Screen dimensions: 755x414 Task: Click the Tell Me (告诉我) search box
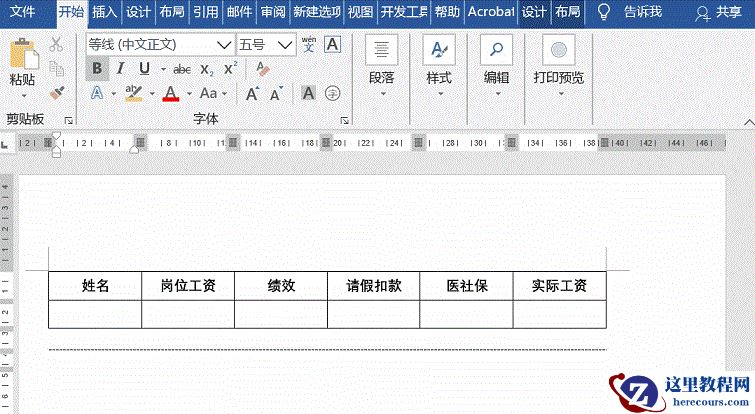tap(643, 12)
